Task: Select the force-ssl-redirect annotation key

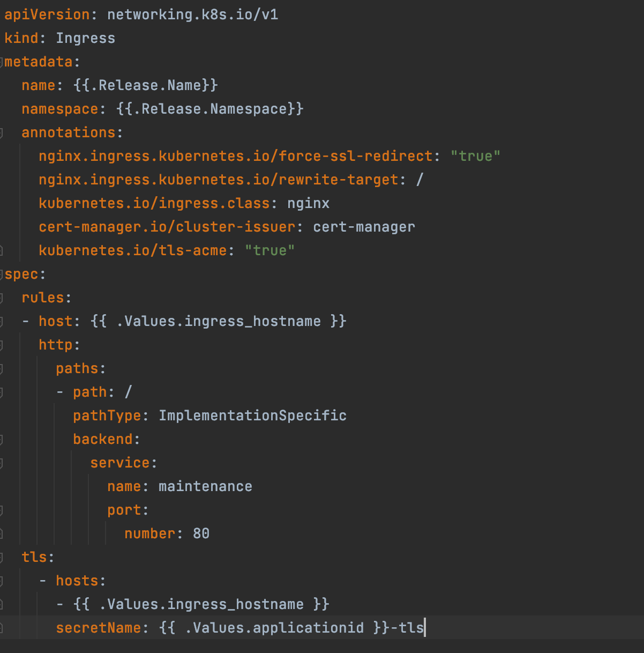Action: pyautogui.click(x=236, y=156)
